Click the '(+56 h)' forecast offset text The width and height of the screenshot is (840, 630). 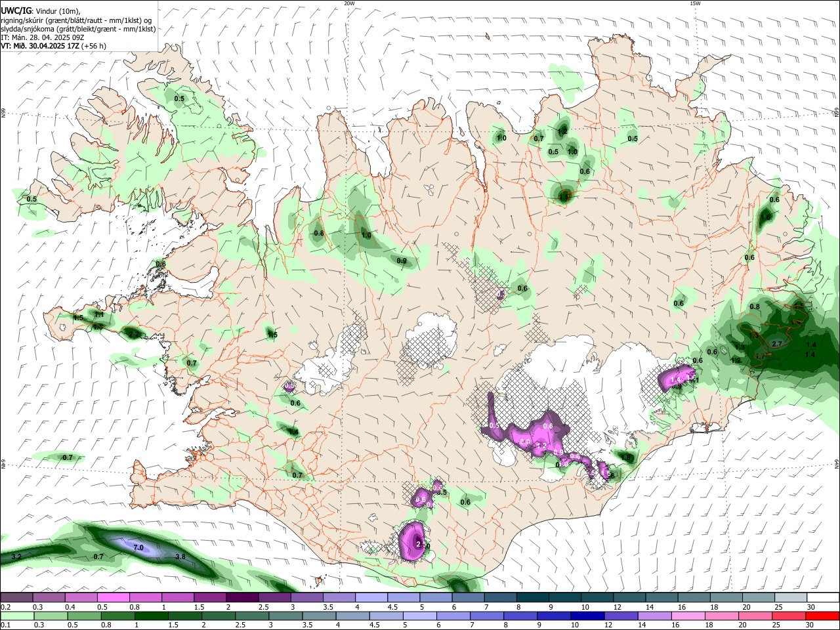coord(94,46)
